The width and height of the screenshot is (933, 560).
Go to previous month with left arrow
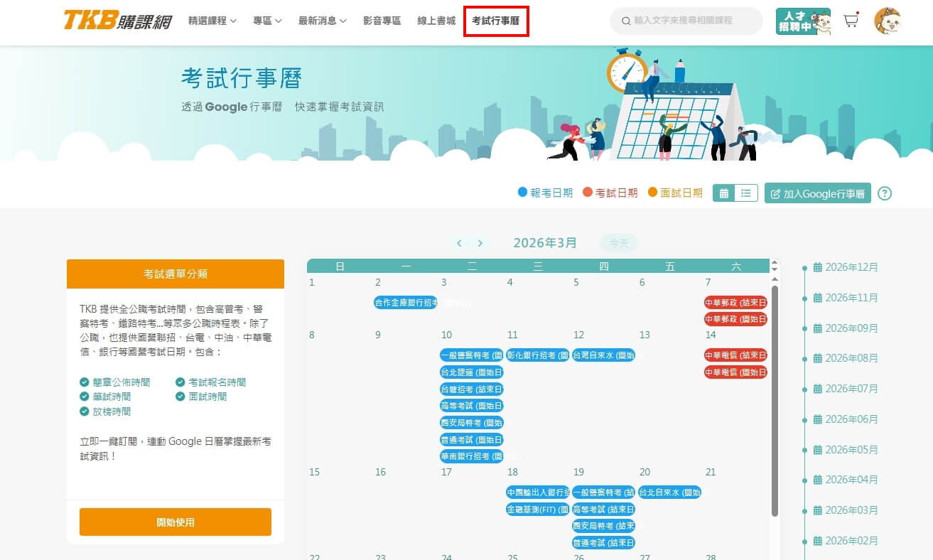point(459,244)
